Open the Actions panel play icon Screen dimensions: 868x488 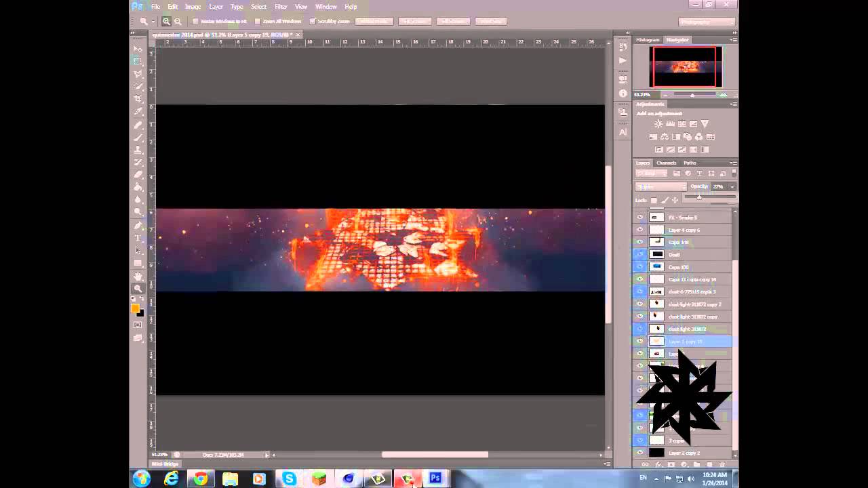[x=623, y=60]
